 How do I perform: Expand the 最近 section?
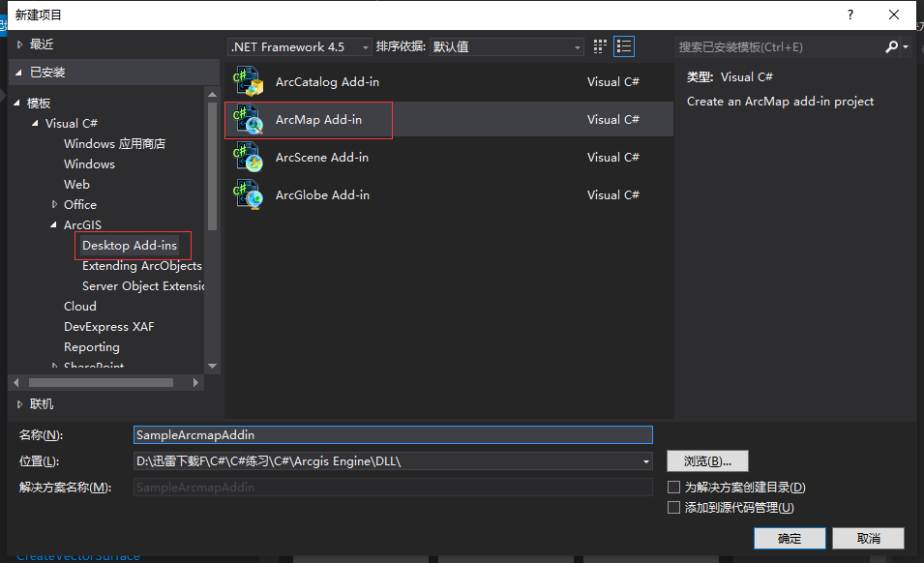pyautogui.click(x=19, y=44)
